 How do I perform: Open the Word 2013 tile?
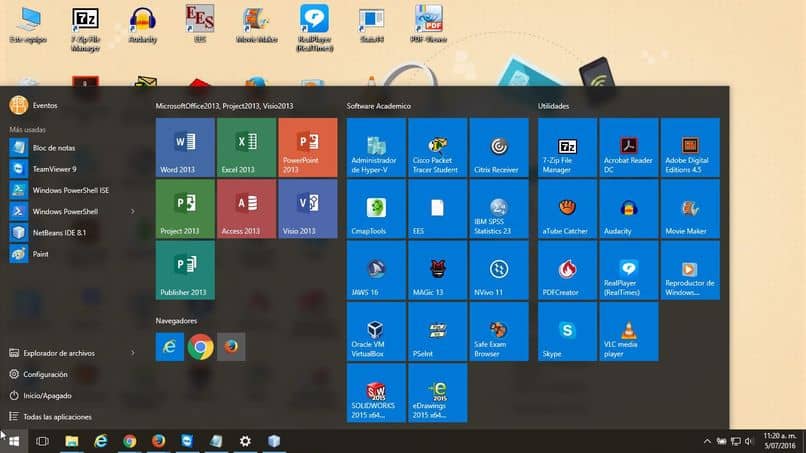185,148
